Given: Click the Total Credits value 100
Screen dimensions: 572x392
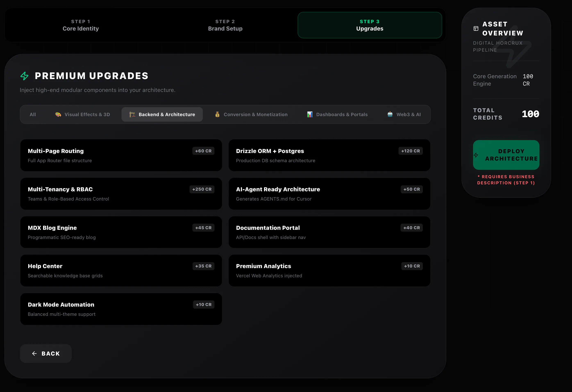Looking at the screenshot, I should click(x=530, y=114).
